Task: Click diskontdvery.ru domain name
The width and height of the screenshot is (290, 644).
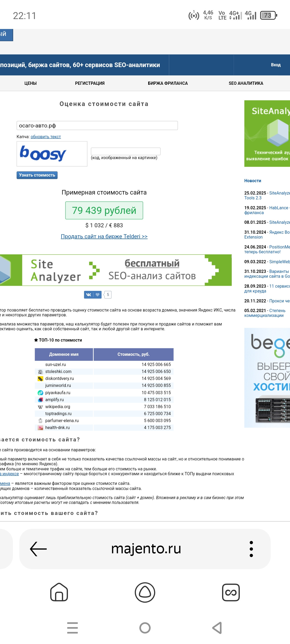Action: click(x=60, y=379)
